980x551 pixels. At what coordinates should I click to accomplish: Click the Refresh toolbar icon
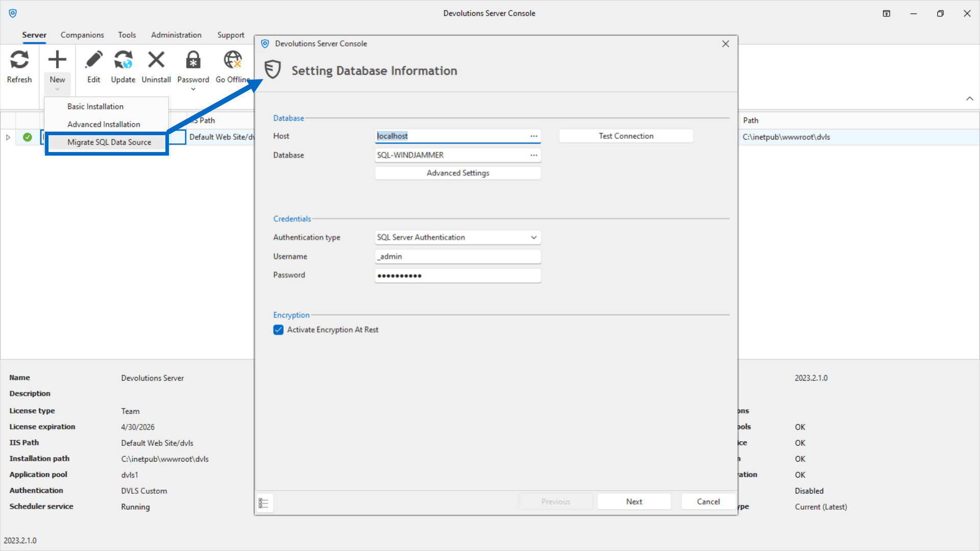[19, 61]
